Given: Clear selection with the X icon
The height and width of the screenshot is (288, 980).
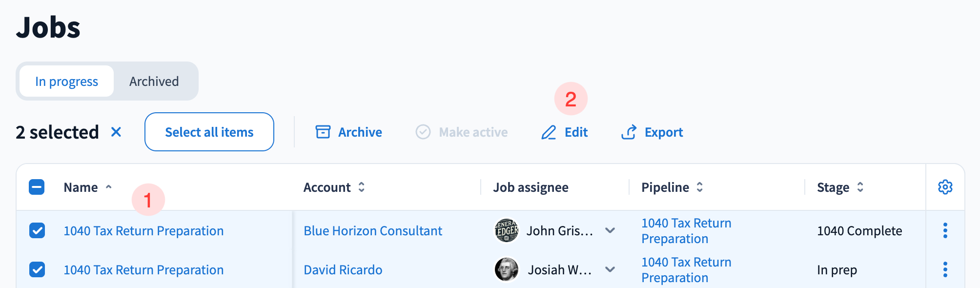Looking at the screenshot, I should (116, 132).
